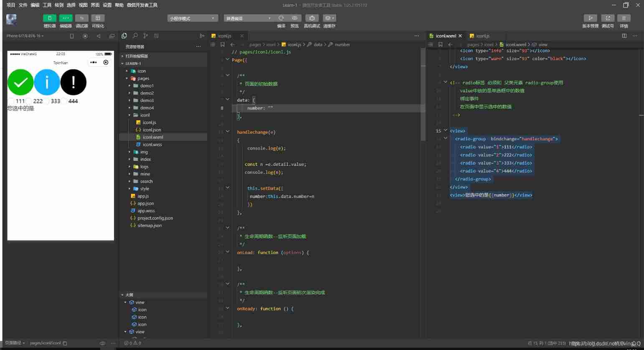Screen dimensions: 644x350
Task: Click the green success check icon in simulator
Action: pyautogui.click(x=20, y=82)
